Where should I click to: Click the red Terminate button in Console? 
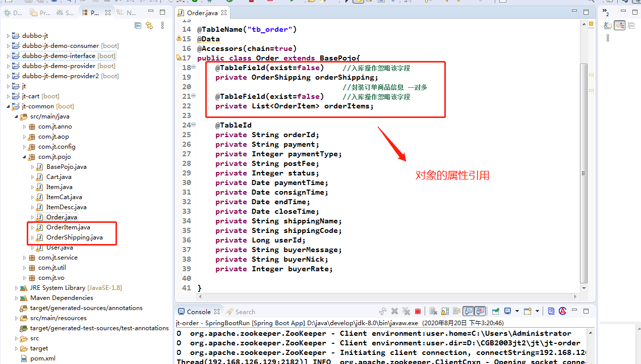coord(418,312)
